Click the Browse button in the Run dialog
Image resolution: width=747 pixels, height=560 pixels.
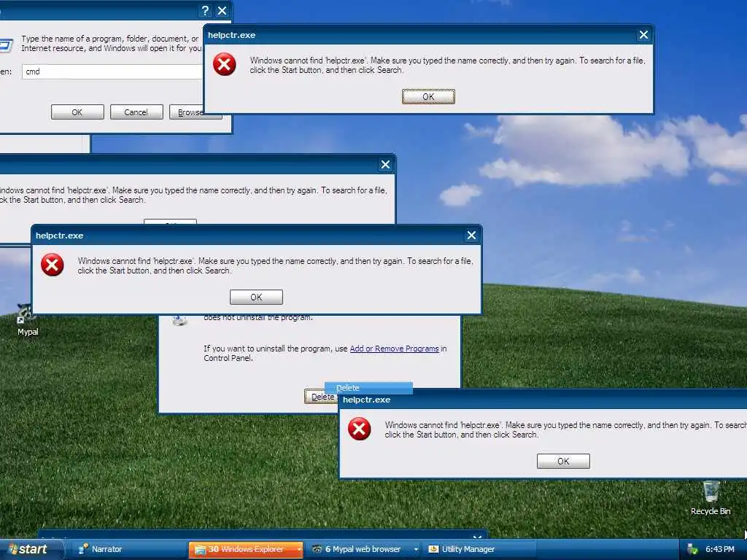187,112
